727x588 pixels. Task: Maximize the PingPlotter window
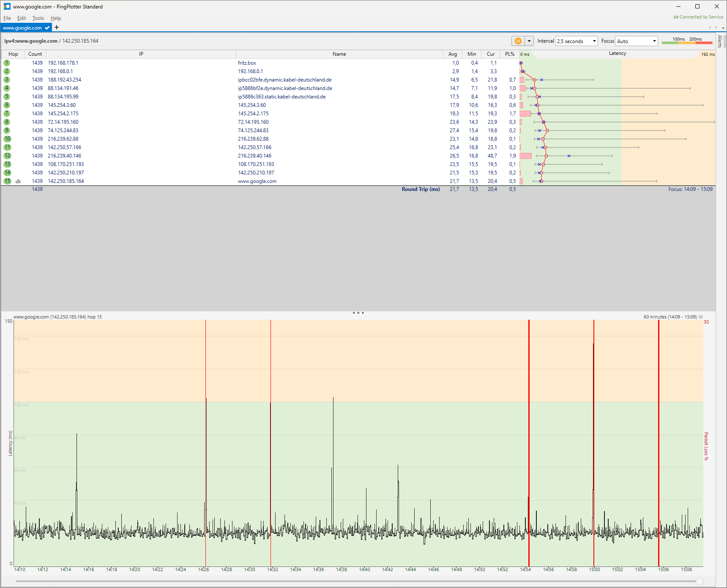pyautogui.click(x=697, y=6)
